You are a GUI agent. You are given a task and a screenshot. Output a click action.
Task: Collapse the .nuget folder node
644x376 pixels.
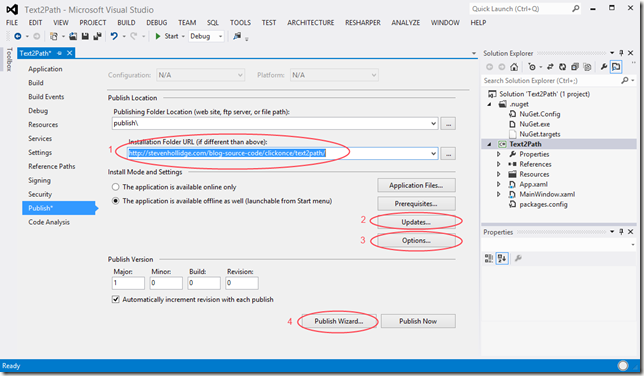click(x=489, y=104)
